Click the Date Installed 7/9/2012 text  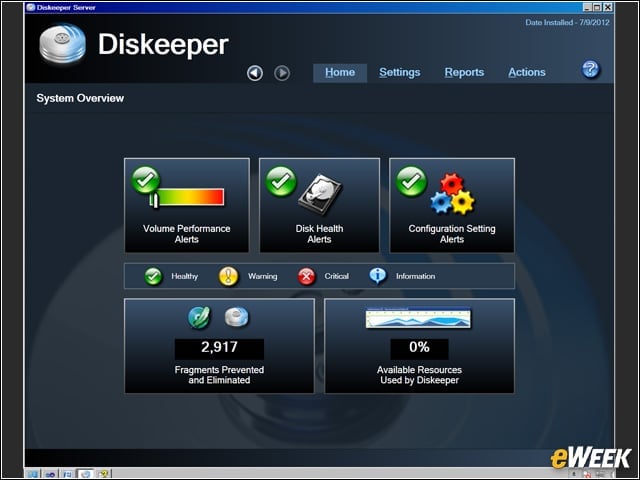pyautogui.click(x=567, y=22)
